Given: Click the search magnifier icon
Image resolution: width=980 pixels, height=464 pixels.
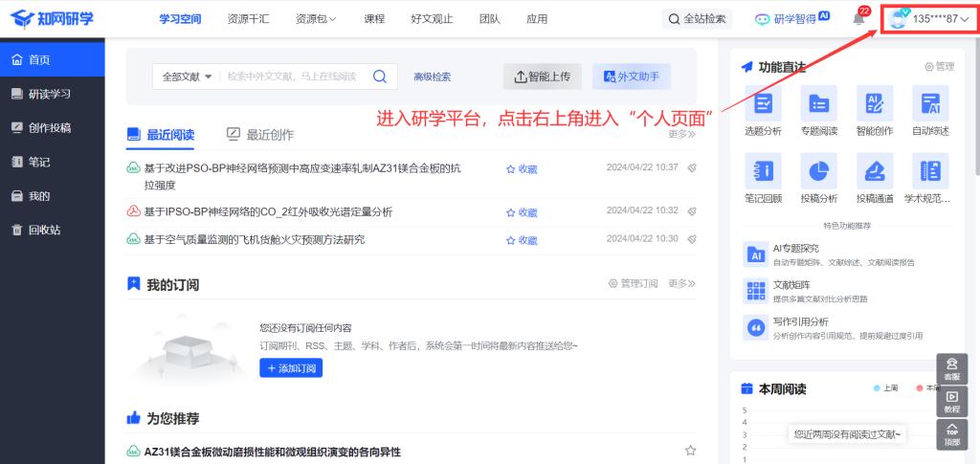Looking at the screenshot, I should pos(379,77).
